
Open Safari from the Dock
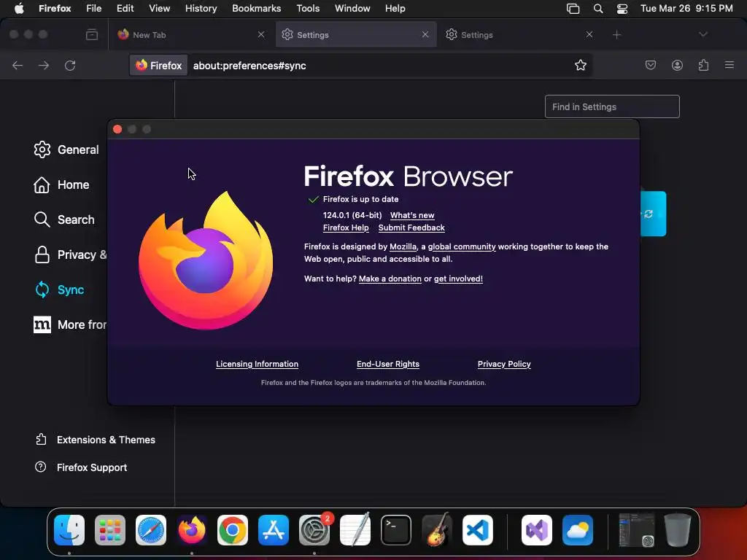[151, 530]
